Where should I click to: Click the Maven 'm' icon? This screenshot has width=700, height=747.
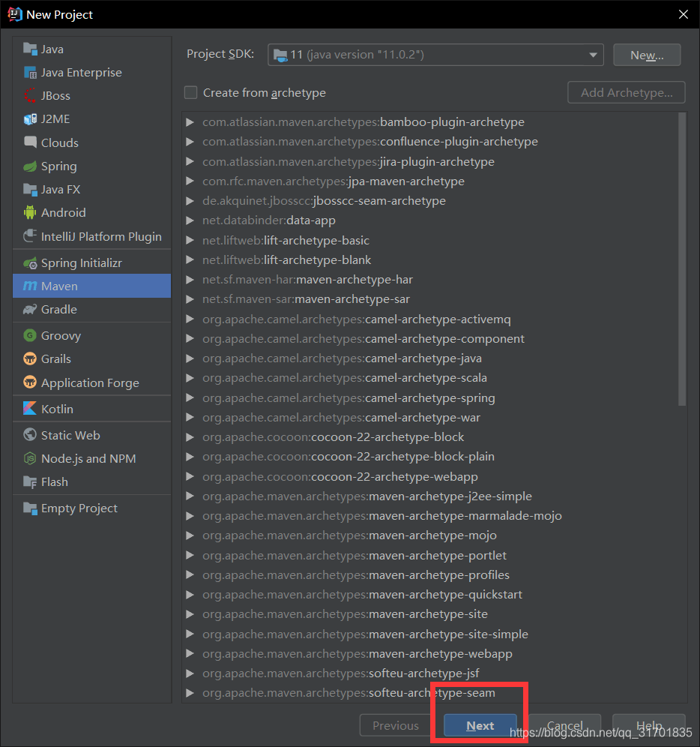[30, 286]
